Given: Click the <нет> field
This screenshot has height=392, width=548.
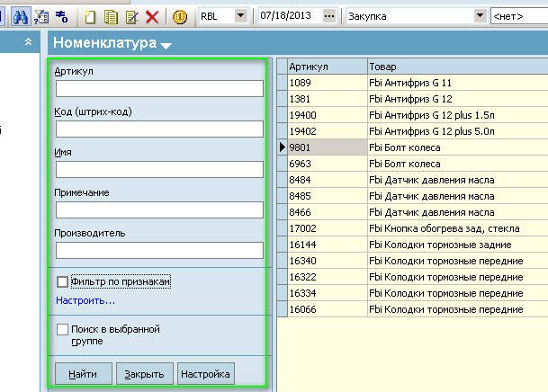Looking at the screenshot, I should pyautogui.click(x=519, y=16).
